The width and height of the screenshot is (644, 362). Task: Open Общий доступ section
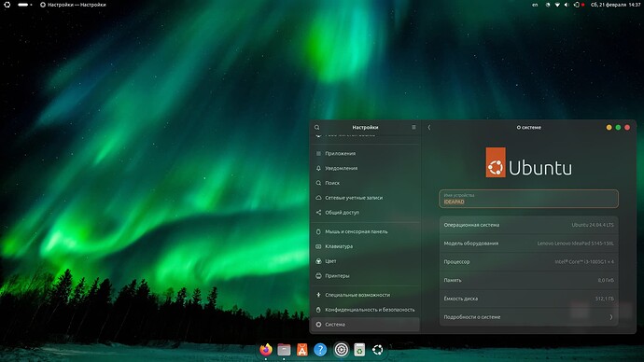(x=365, y=213)
